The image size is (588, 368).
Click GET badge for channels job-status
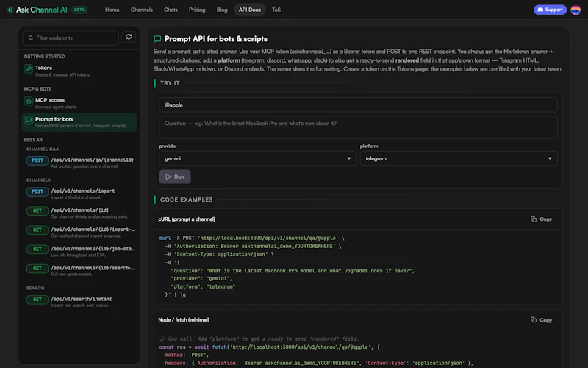pyautogui.click(x=37, y=250)
